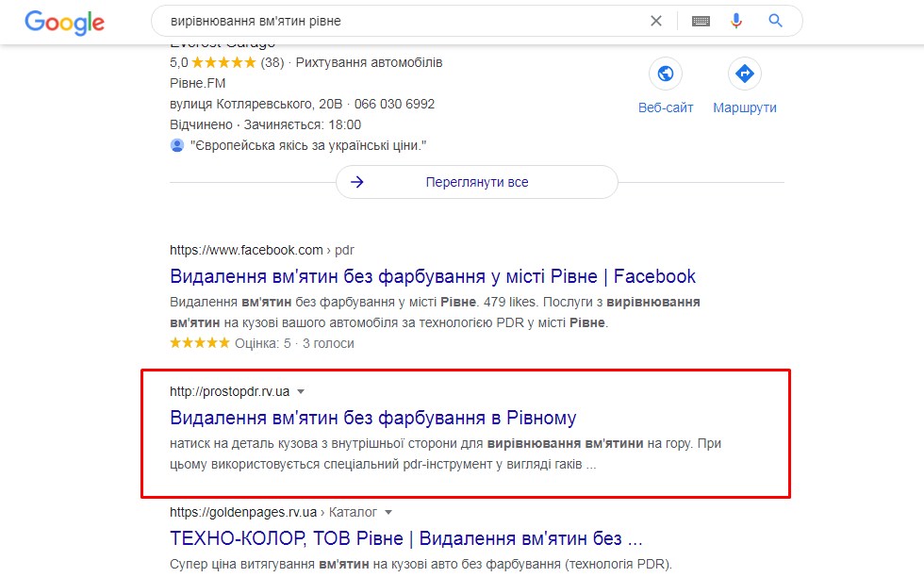Open the Маршрути directions icon
Image resolution: width=924 pixels, height=577 pixels.
(x=745, y=74)
